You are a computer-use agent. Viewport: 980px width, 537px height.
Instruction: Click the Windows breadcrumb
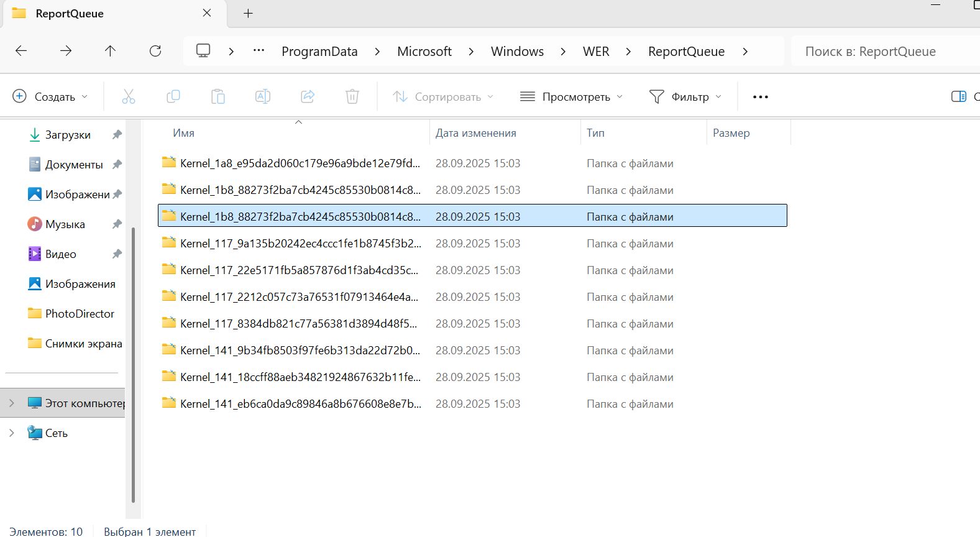pyautogui.click(x=517, y=52)
